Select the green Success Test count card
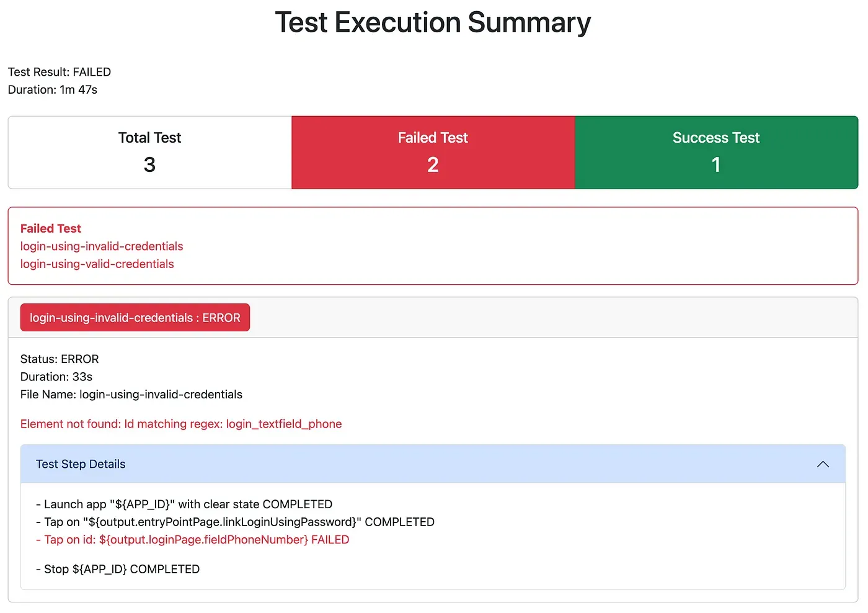This screenshot has width=868, height=613. coord(716,152)
